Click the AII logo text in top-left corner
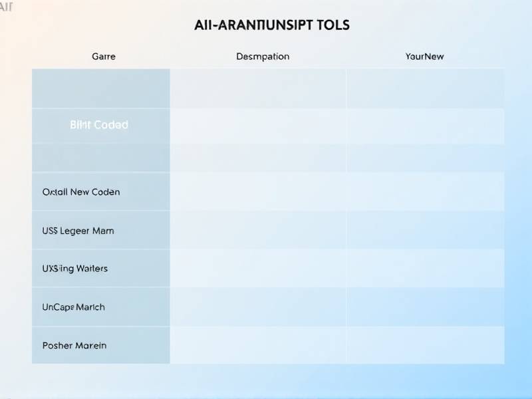The height and width of the screenshot is (399, 532). pyautogui.click(x=7, y=7)
